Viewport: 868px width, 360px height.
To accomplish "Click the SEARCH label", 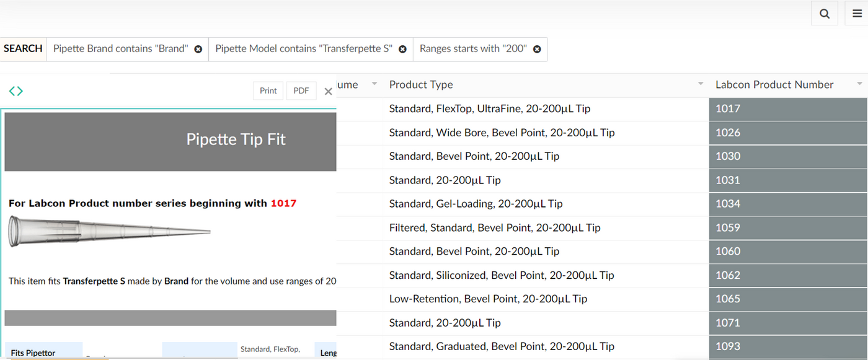I will (x=23, y=48).
